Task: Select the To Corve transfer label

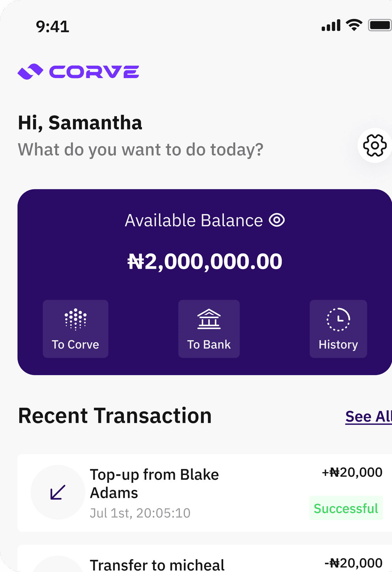Action: [x=75, y=345]
